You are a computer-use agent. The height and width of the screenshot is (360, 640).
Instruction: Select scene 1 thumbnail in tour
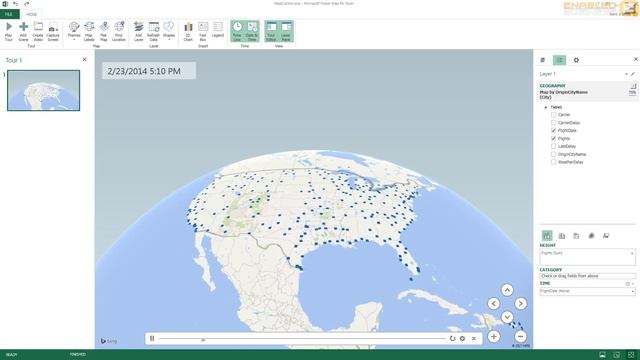44,90
